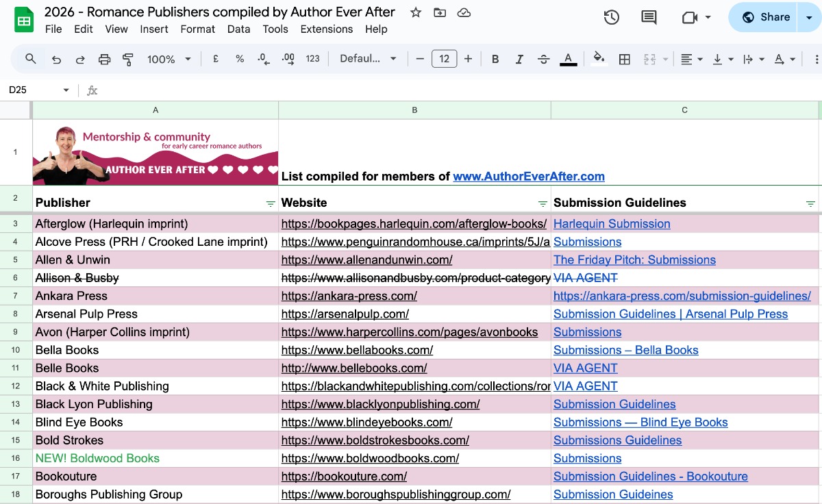Open the Extensions menu

point(327,29)
